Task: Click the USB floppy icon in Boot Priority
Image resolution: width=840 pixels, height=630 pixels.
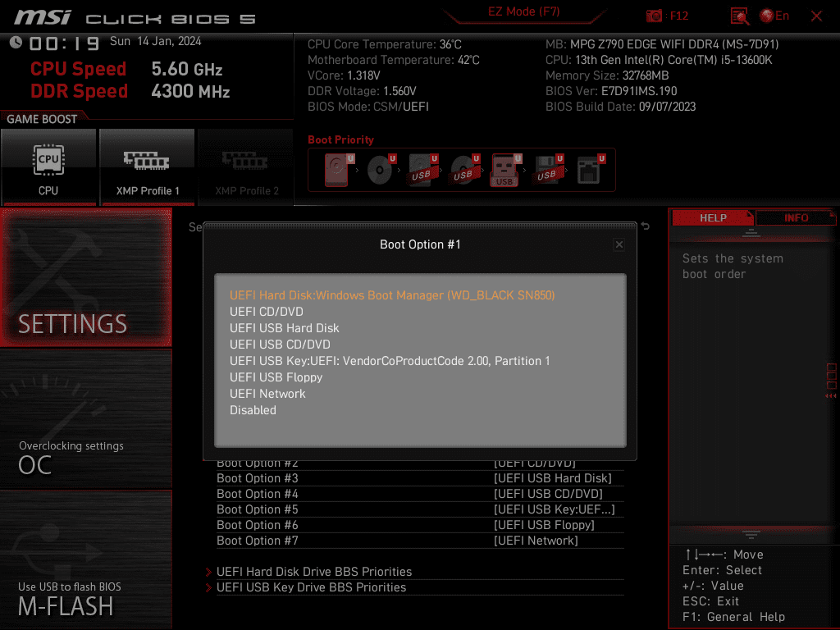Action: pos(548,170)
